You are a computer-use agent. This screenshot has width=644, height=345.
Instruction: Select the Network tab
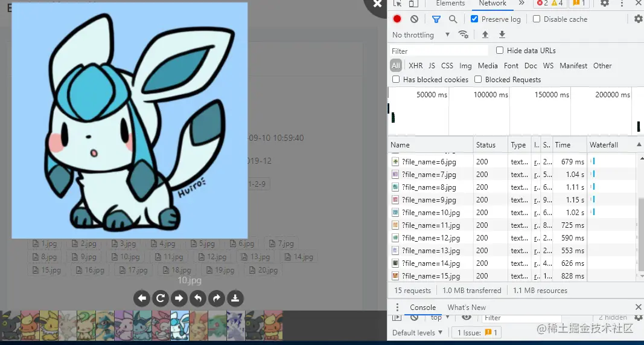pos(493,3)
